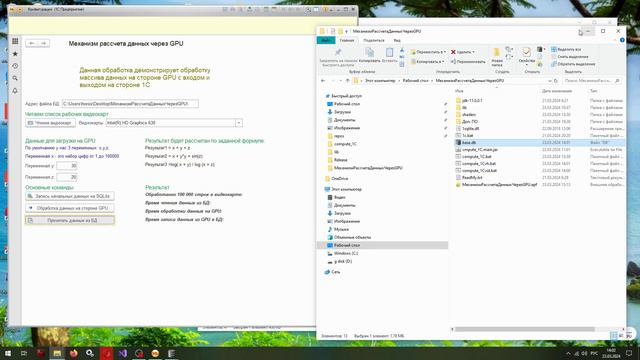Screen dimensions: 640x360
Task: Click Снять выделение in ribbon
Action: [569, 57]
